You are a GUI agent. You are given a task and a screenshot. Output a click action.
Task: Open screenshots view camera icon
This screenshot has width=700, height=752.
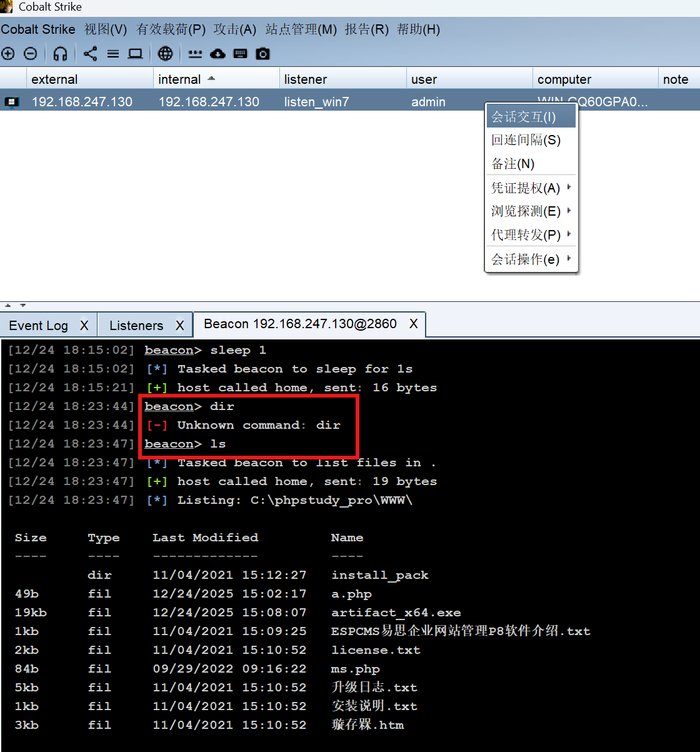pos(263,54)
